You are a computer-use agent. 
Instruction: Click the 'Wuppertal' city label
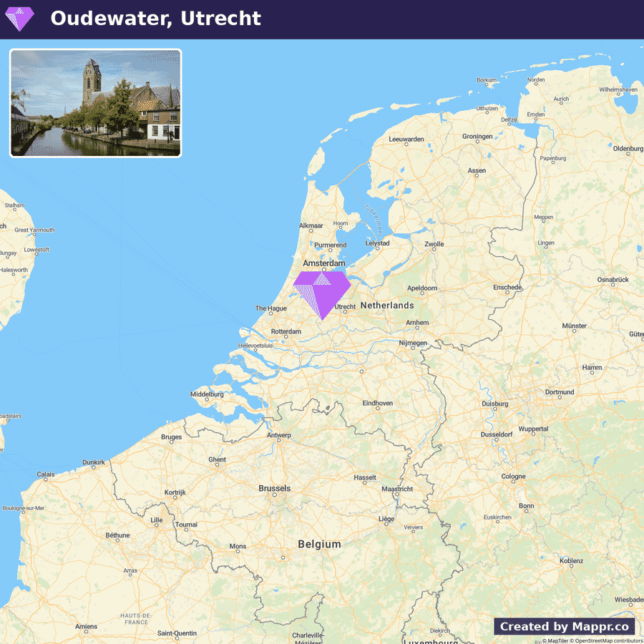533,429
